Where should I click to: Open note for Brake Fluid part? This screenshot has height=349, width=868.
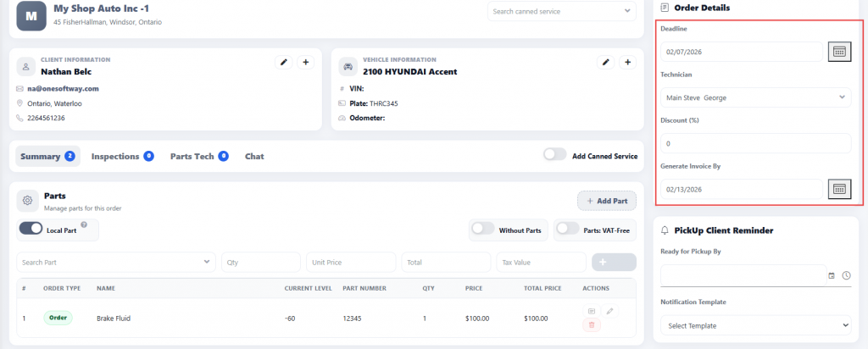coord(593,311)
